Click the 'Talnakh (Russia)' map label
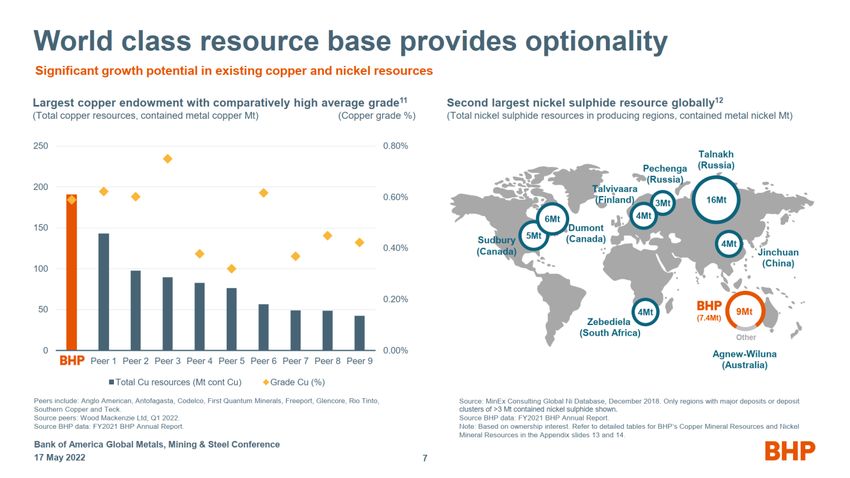The height and width of the screenshot is (478, 850). click(716, 160)
